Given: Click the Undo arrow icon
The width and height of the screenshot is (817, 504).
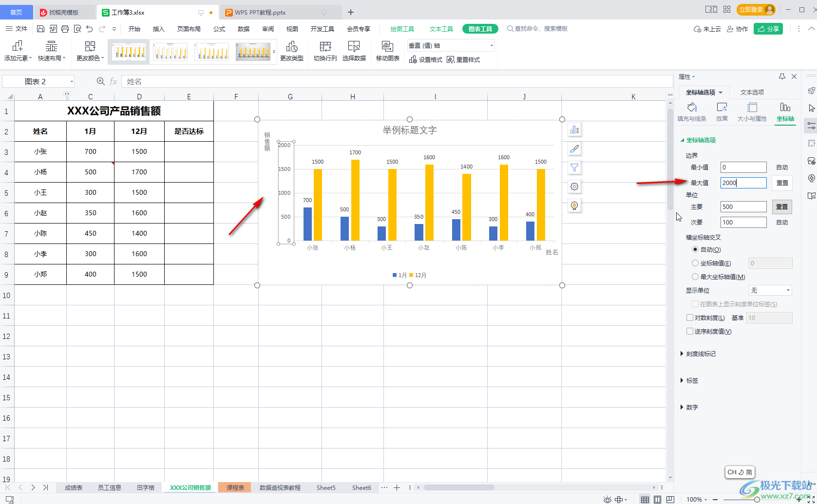Looking at the screenshot, I should [x=89, y=29].
